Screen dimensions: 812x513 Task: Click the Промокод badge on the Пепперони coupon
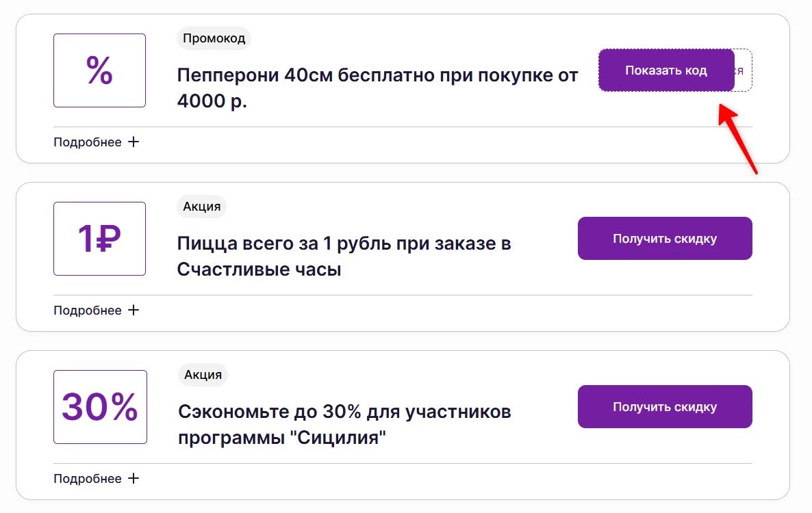[x=214, y=38]
